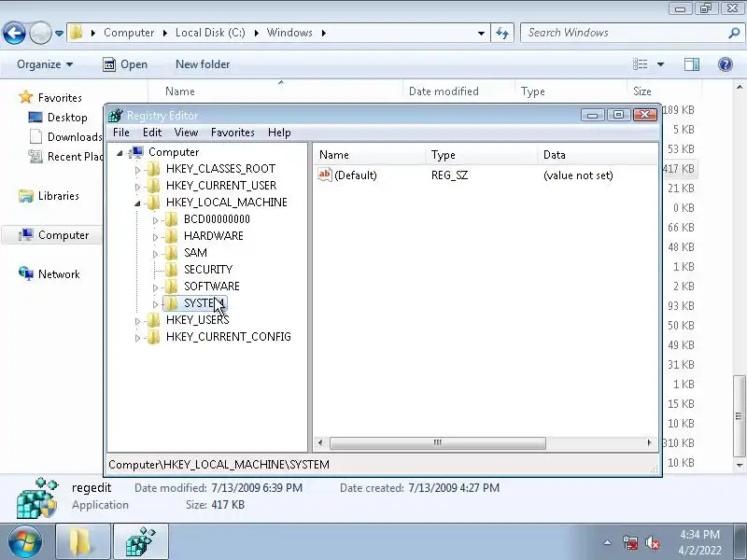Select the SYSTEM key label
The width and height of the screenshot is (747, 560).
tap(204, 303)
